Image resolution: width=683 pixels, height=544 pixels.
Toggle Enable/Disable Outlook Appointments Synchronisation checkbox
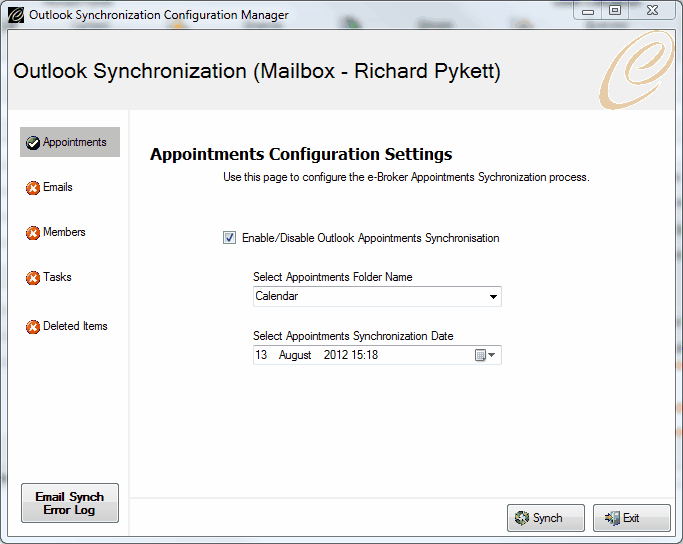[x=230, y=238]
